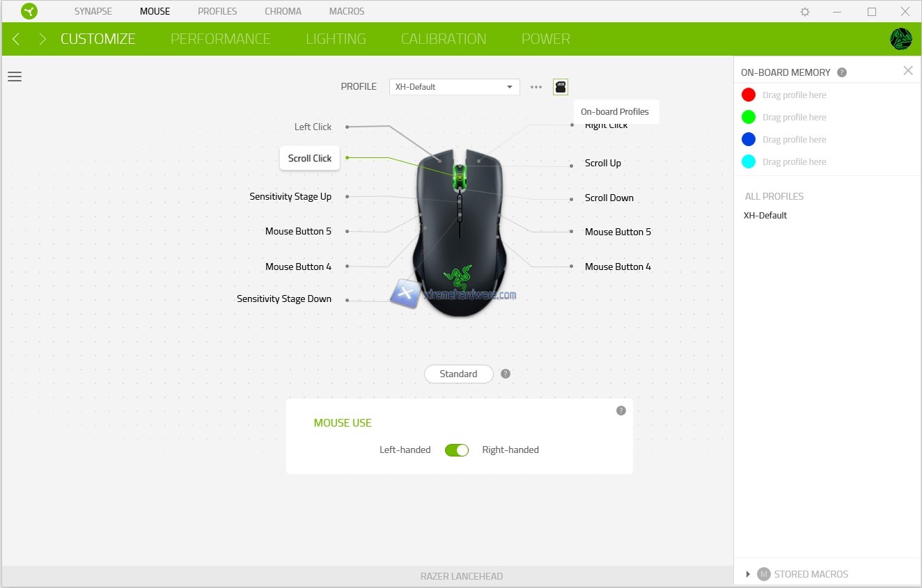Click the Razer logo icon in title bar
922x588 pixels.
click(x=29, y=11)
